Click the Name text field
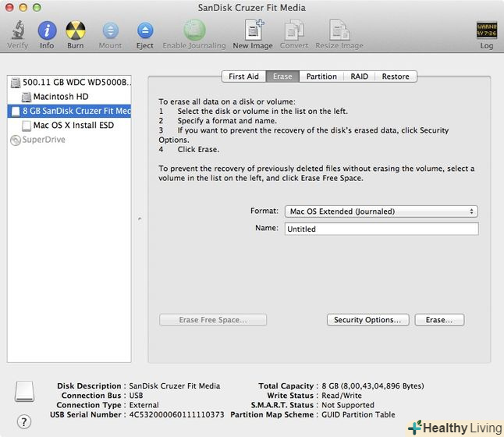The width and height of the screenshot is (504, 437). click(x=382, y=229)
